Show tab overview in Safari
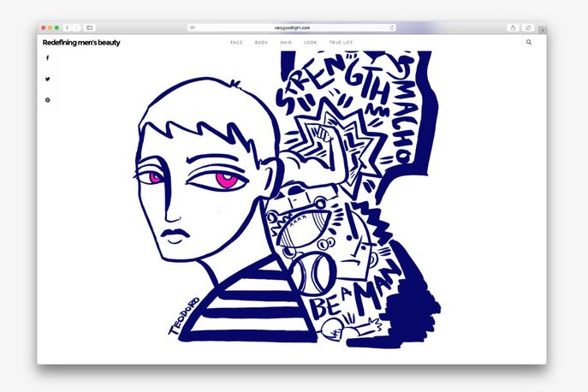 click(x=527, y=27)
